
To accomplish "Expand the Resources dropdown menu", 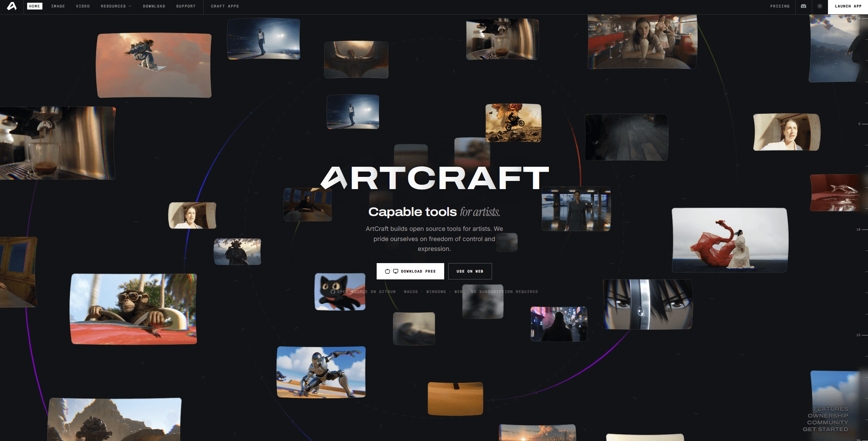I will pos(116,6).
